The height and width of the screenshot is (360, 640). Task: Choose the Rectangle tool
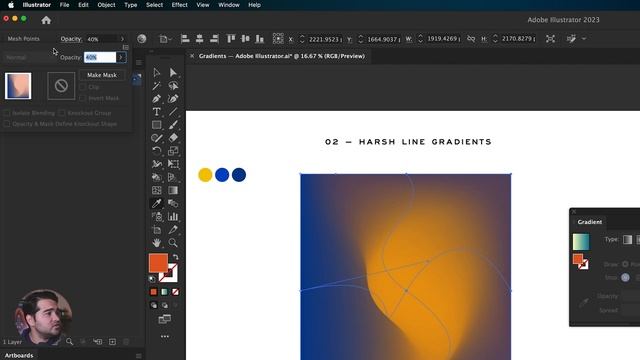click(157, 124)
